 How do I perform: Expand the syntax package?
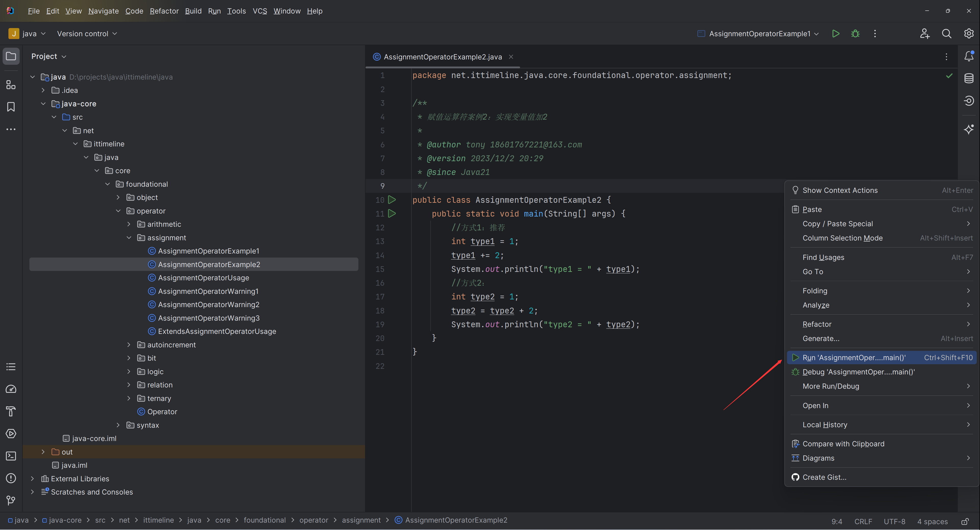click(118, 425)
